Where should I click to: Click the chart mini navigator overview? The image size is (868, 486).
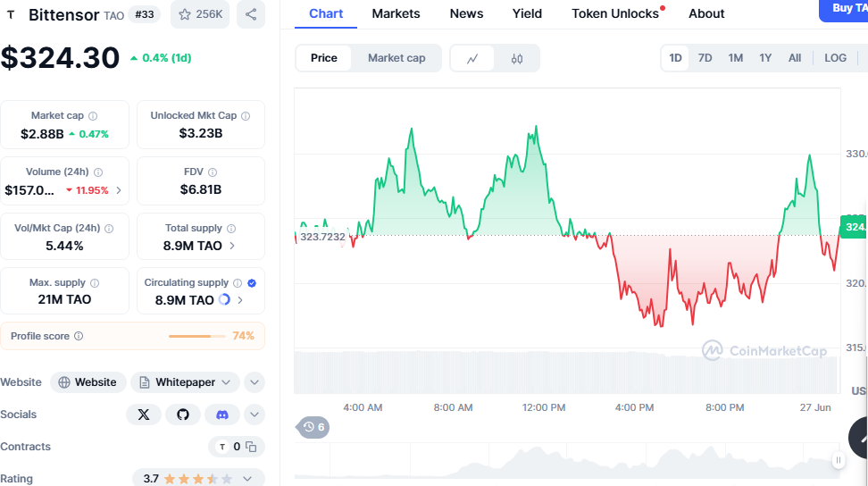click(x=567, y=460)
